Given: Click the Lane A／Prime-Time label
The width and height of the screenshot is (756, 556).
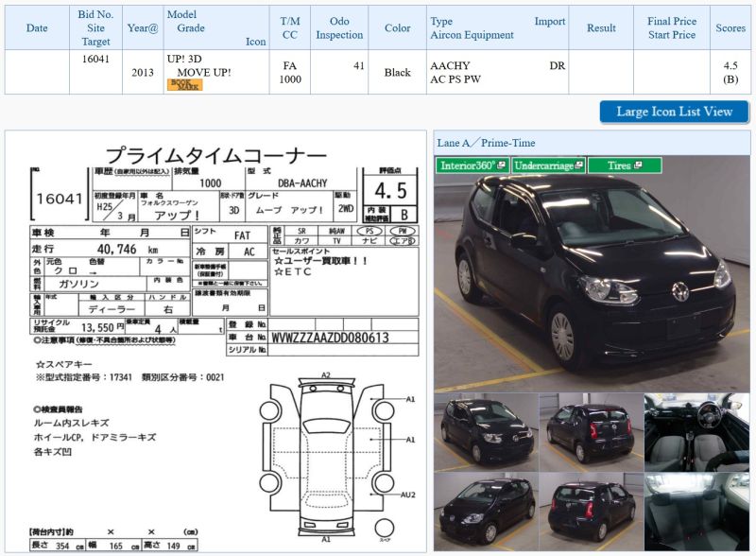Looking at the screenshot, I should point(486,143).
